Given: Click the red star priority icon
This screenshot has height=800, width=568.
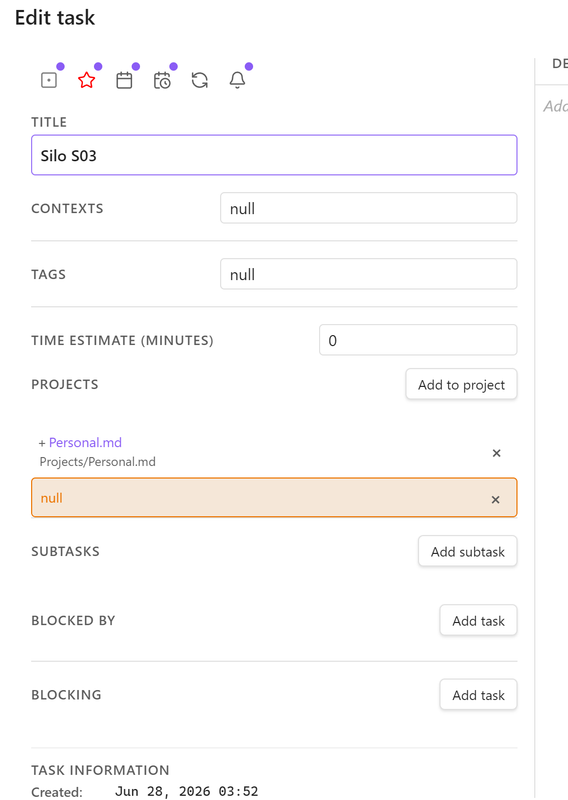Looking at the screenshot, I should point(87,80).
